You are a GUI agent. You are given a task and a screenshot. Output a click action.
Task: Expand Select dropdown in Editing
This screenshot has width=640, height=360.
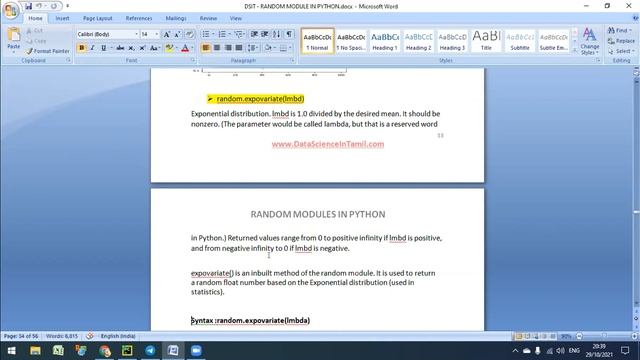tap(620, 51)
